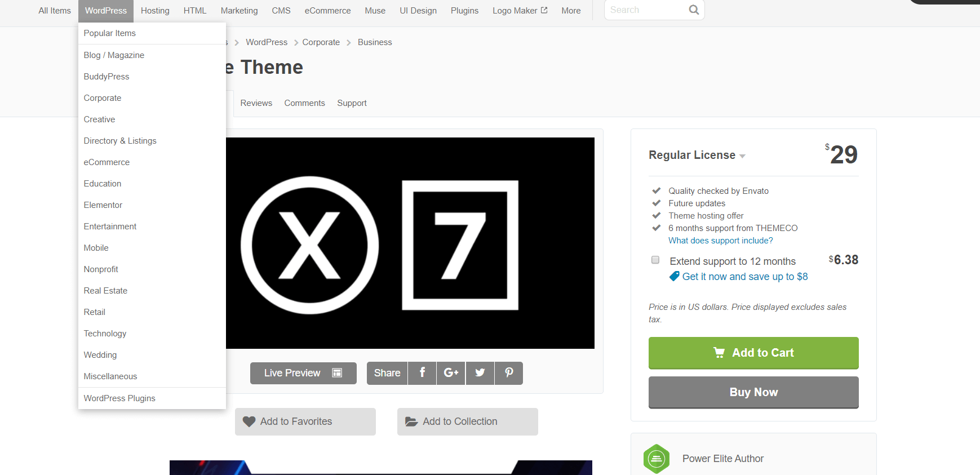Viewport: 980px width, 475px height.
Task: Click Business breadcrumb link
Action: point(375,42)
